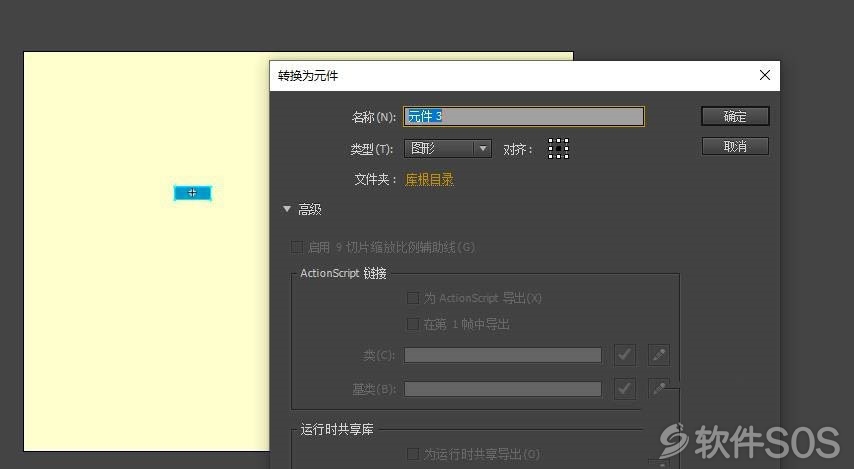The image size is (854, 469).
Task: Click the 基类(B) text field
Action: (x=503, y=389)
